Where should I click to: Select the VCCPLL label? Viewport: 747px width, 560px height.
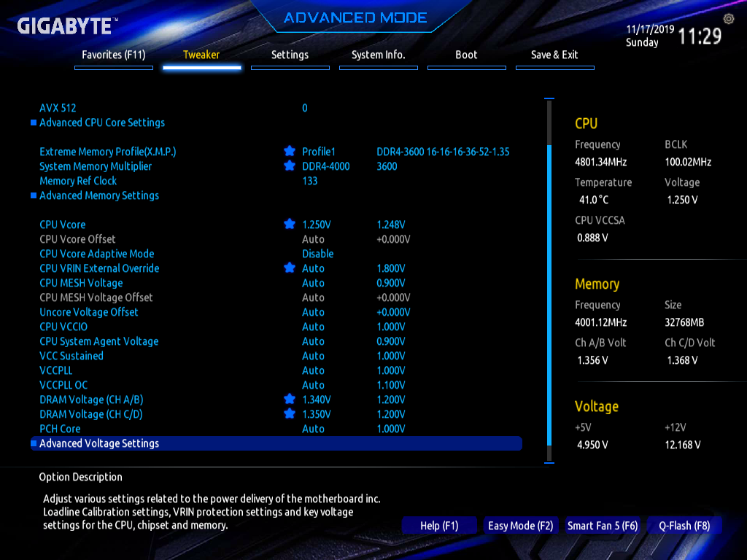[55, 370]
